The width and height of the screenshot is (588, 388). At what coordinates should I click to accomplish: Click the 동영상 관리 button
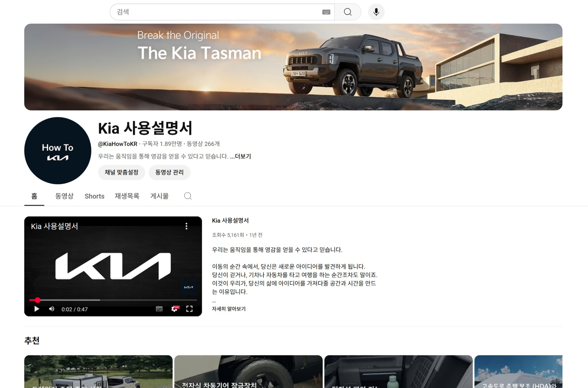coord(169,172)
